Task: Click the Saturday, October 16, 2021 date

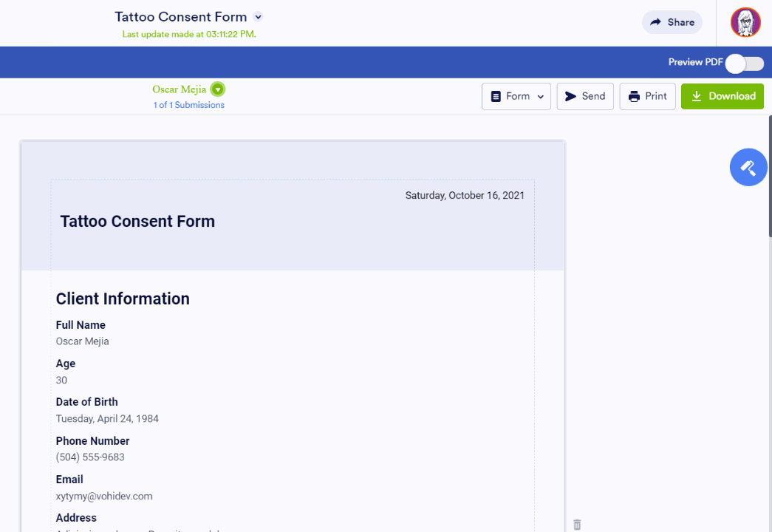Action: click(x=465, y=196)
